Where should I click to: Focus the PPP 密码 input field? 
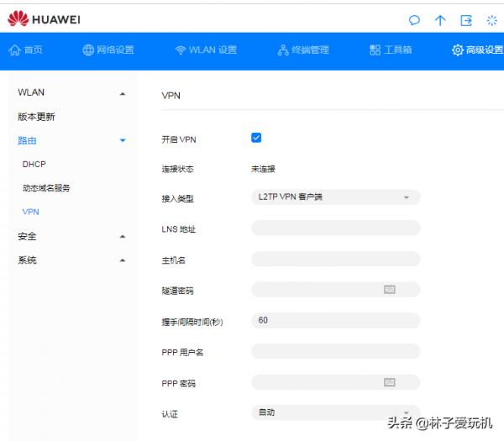coord(335,382)
